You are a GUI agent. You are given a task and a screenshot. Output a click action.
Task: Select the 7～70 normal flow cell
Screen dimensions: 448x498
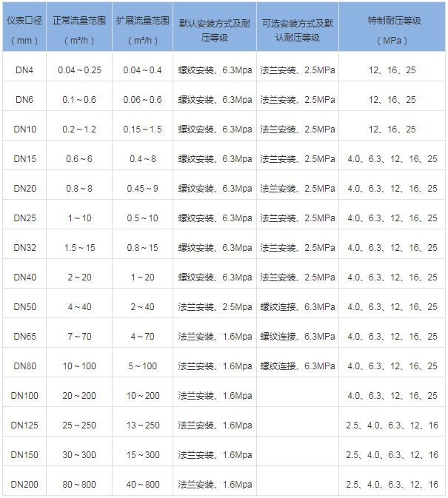tap(78, 337)
